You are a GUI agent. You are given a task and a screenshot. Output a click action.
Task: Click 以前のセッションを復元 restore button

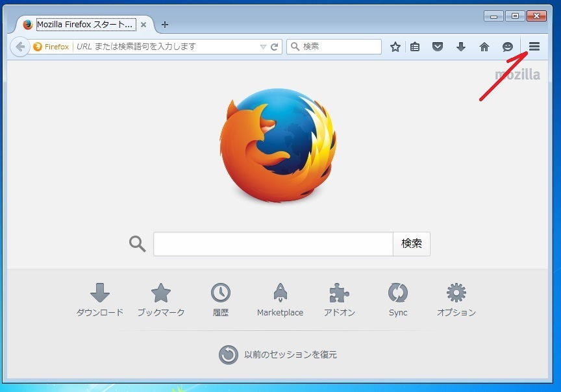click(278, 354)
